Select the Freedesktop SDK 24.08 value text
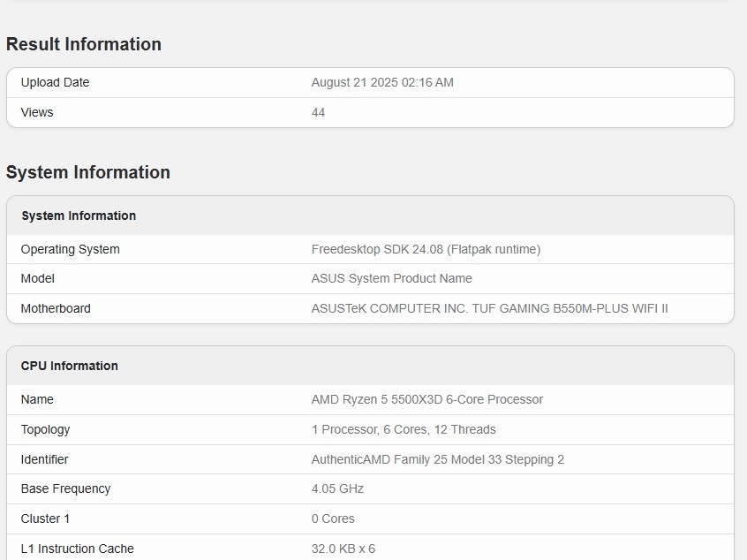This screenshot has width=747, height=560. click(x=426, y=249)
